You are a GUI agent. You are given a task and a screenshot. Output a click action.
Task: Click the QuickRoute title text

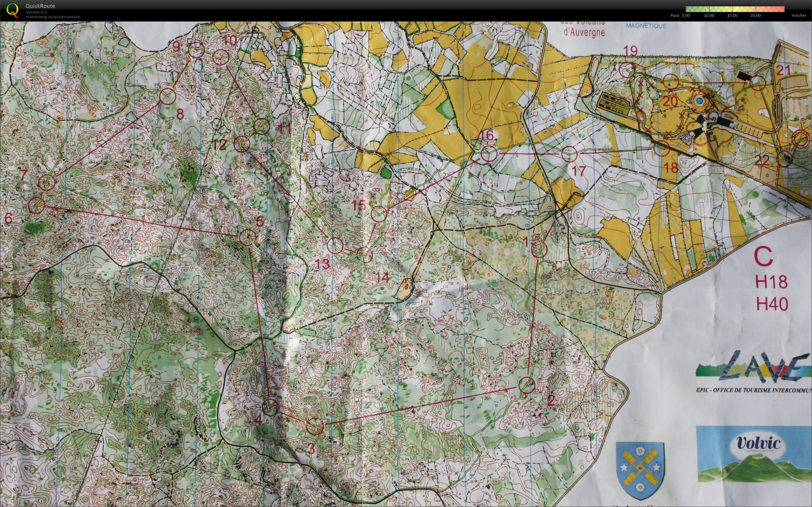point(40,6)
